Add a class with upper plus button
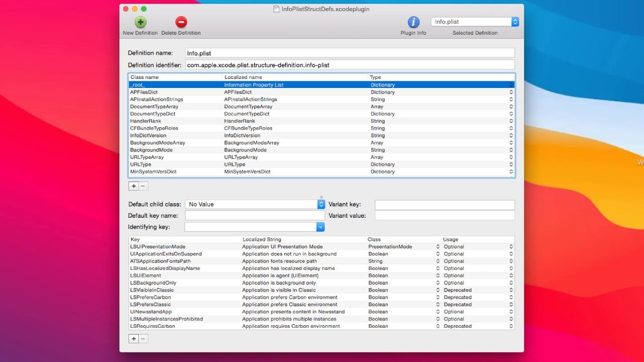This screenshot has height=362, width=644. pyautogui.click(x=133, y=186)
